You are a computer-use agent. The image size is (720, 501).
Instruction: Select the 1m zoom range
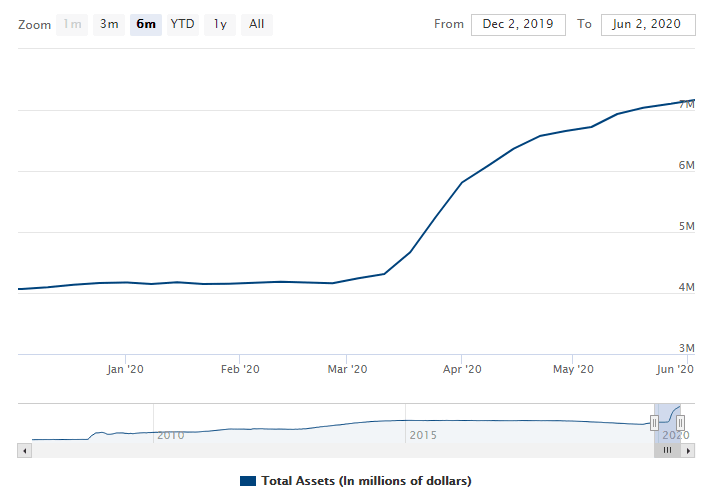click(x=73, y=24)
